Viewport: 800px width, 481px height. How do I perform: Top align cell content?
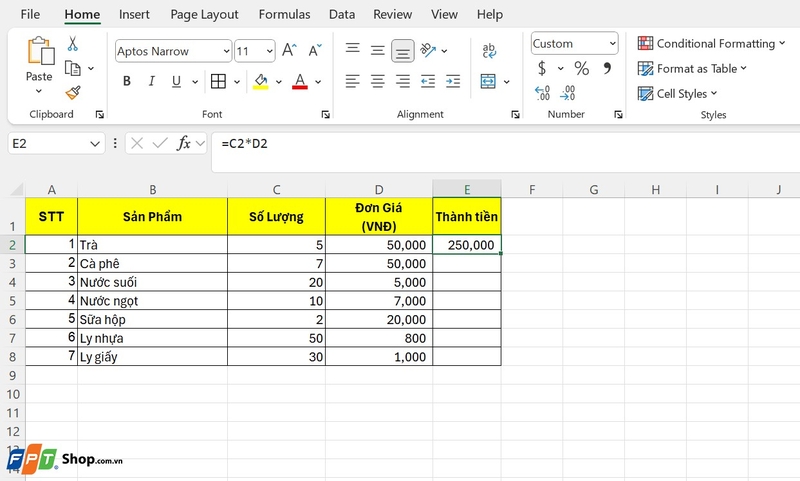353,50
